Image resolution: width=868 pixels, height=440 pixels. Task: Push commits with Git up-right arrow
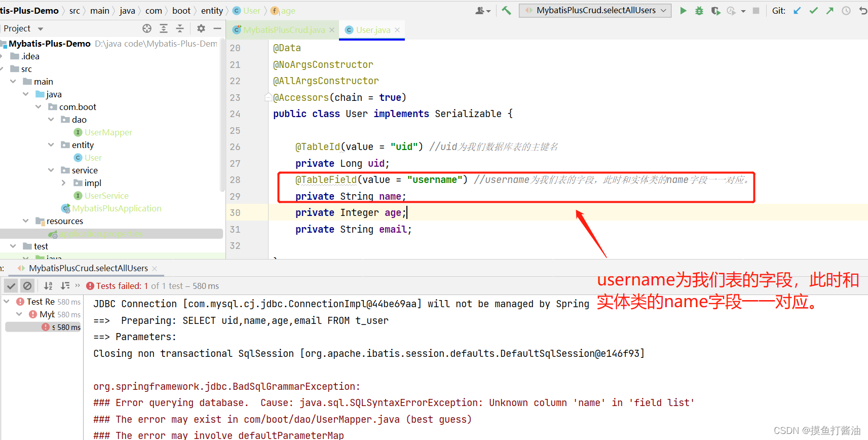829,11
